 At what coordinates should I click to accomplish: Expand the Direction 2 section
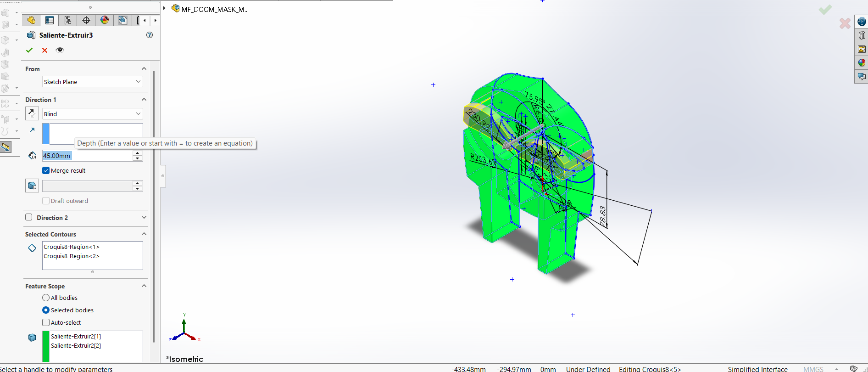[144, 217]
